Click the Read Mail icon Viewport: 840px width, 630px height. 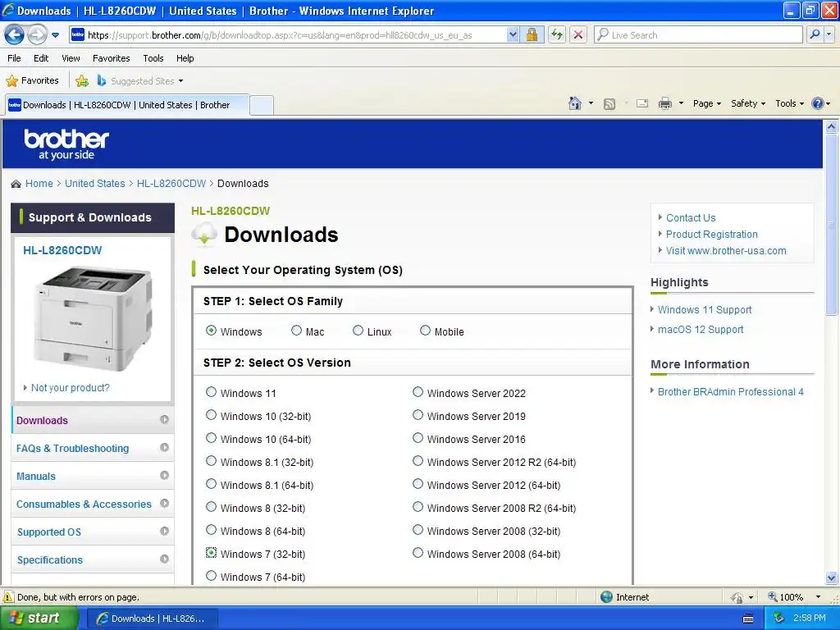[x=642, y=103]
